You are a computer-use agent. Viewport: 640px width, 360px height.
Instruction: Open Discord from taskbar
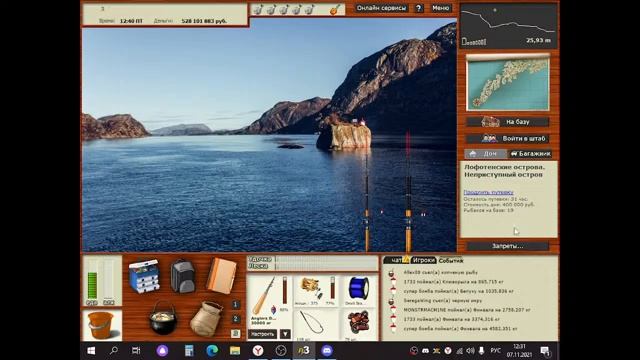pos(327,351)
